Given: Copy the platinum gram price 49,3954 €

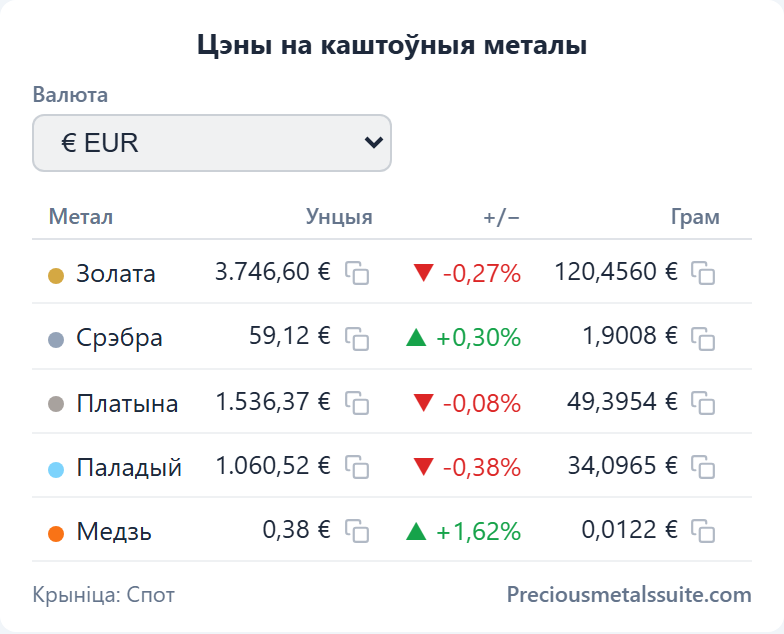Looking at the screenshot, I should pyautogui.click(x=703, y=403).
